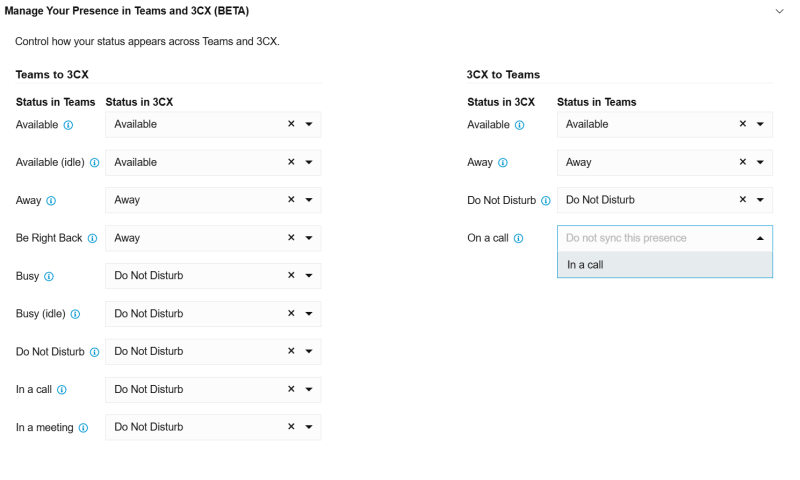
Task: Expand 3CX Do Not Disturb to Teams dropdown
Action: coord(760,200)
